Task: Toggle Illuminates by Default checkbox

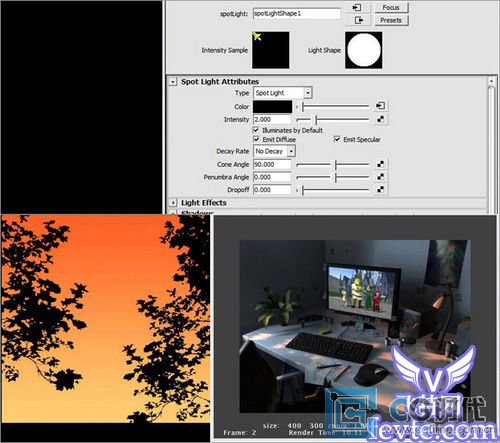Action: click(x=256, y=130)
